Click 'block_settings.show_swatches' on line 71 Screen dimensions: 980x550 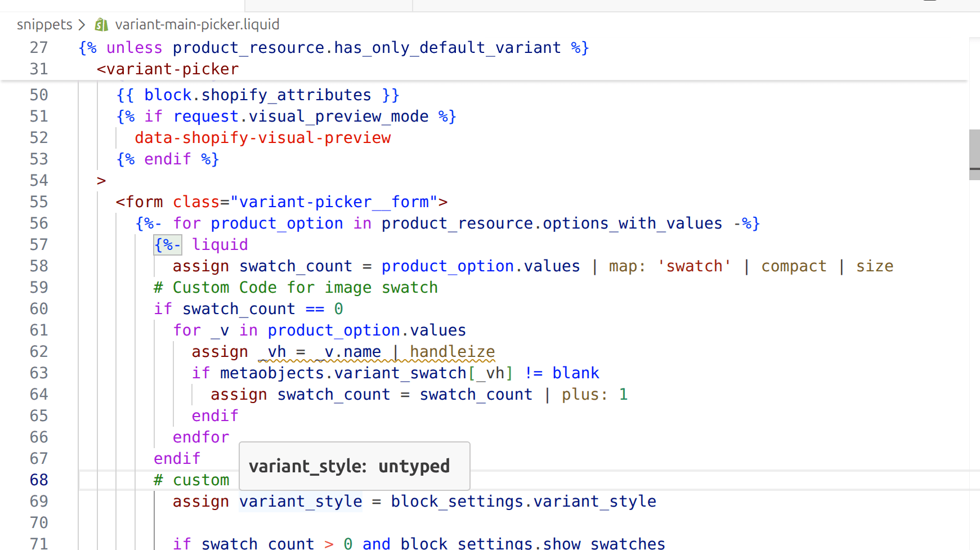(x=532, y=543)
